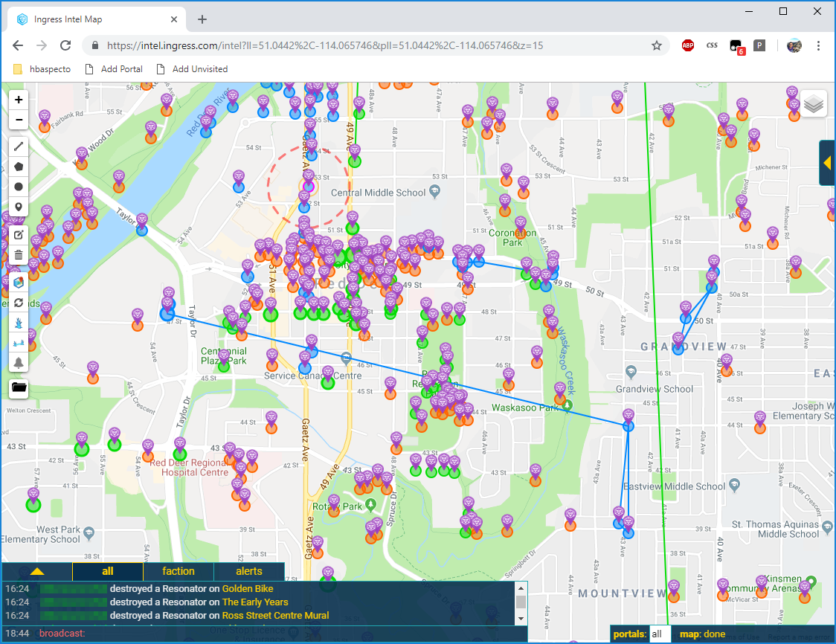
Task: Click the refresh arrows map icon
Action: (x=19, y=303)
